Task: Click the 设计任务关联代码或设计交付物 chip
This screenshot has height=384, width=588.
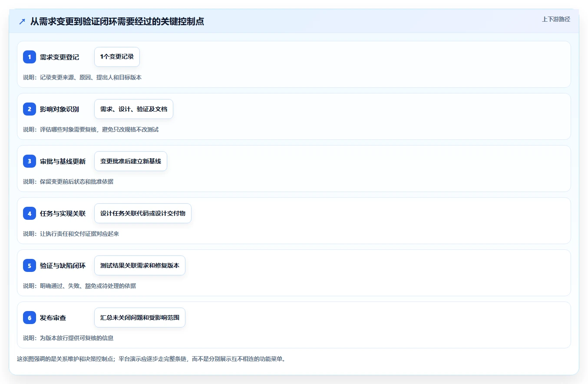Action: (143, 213)
